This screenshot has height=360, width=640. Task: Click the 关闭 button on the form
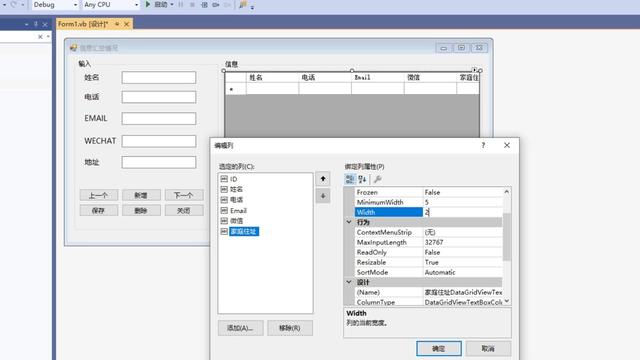pyautogui.click(x=184, y=211)
